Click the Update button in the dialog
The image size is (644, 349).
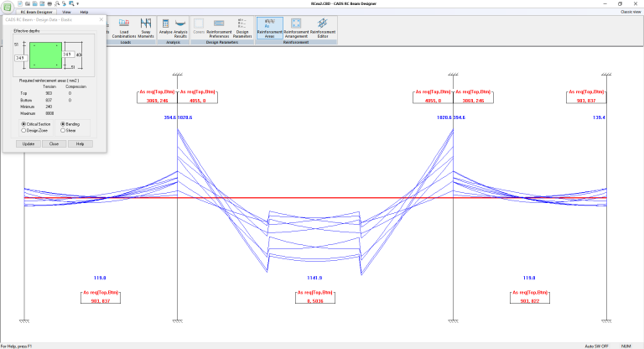click(29, 143)
